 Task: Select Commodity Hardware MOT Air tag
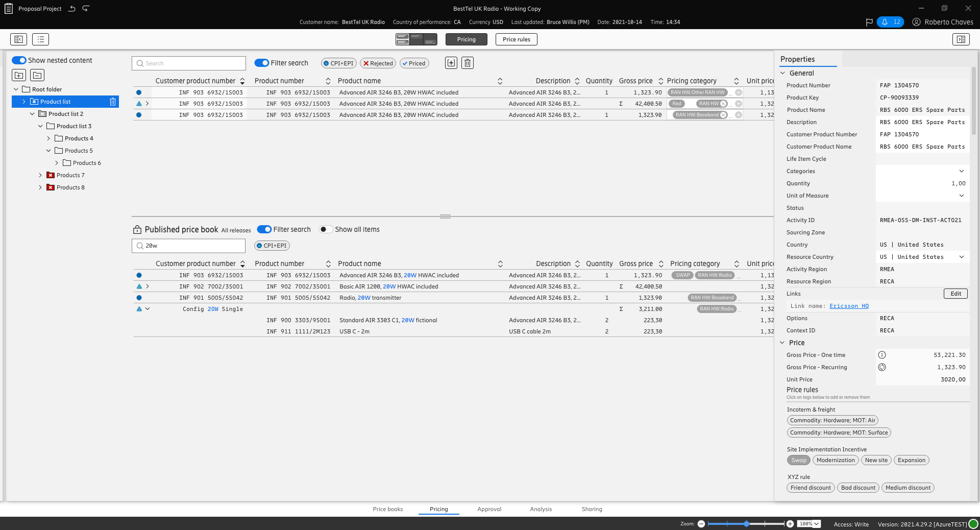pyautogui.click(x=832, y=420)
